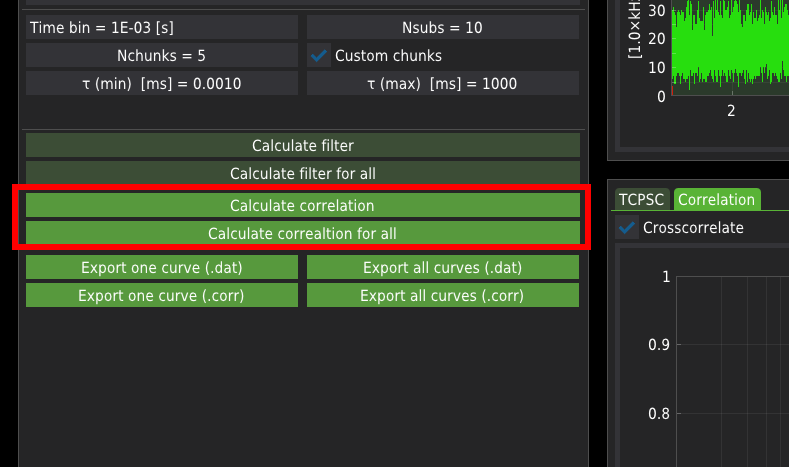This screenshot has width=789, height=467.
Task: Run Calculate correlation
Action: coord(302,205)
